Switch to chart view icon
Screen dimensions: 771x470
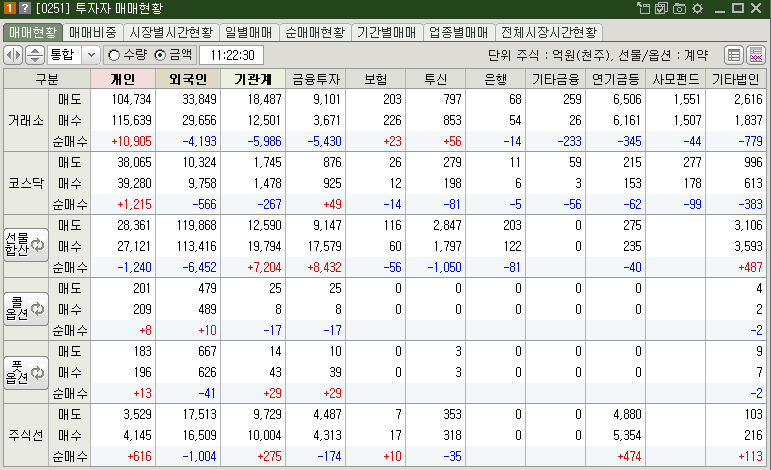[x=756, y=55]
